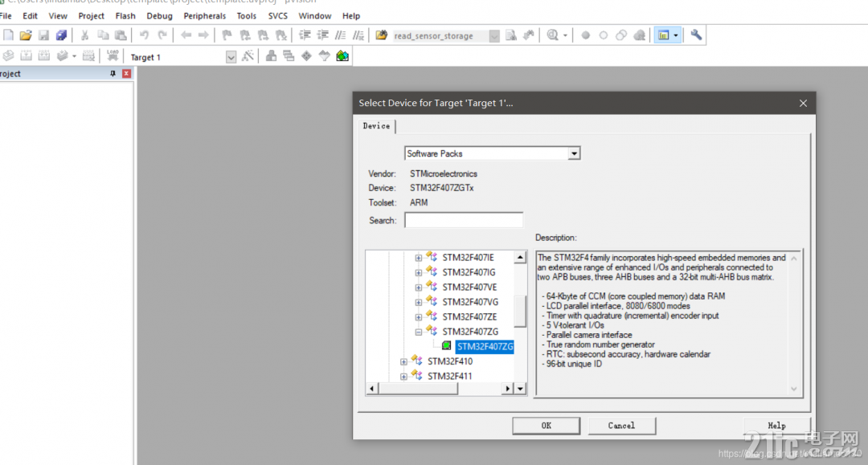
Task: Confirm device selection with OK
Action: click(547, 426)
